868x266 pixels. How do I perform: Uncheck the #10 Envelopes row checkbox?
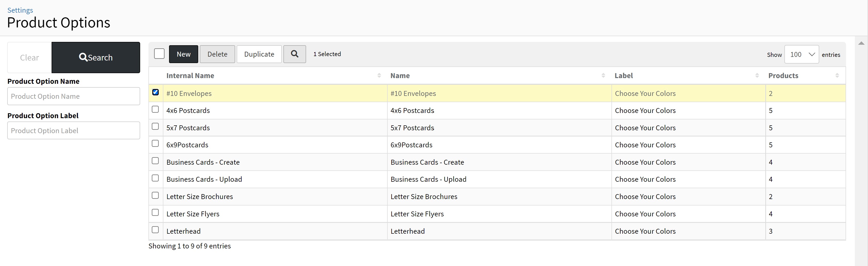[155, 92]
